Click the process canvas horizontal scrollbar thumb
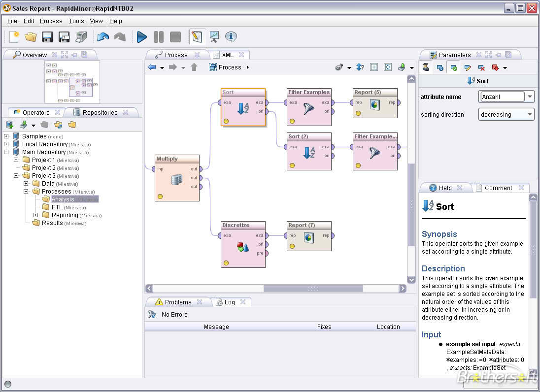The width and height of the screenshot is (540, 392). [x=313, y=289]
